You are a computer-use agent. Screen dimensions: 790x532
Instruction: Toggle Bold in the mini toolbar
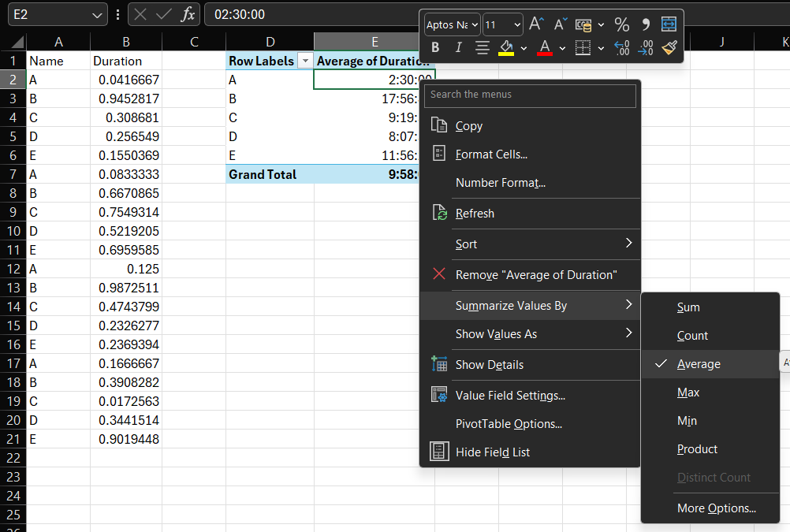(435, 48)
